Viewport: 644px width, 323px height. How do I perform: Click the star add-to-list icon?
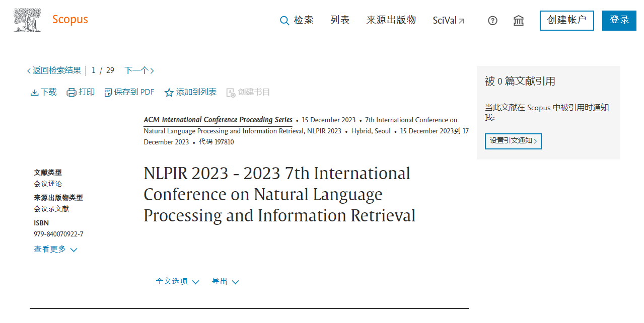tap(169, 93)
